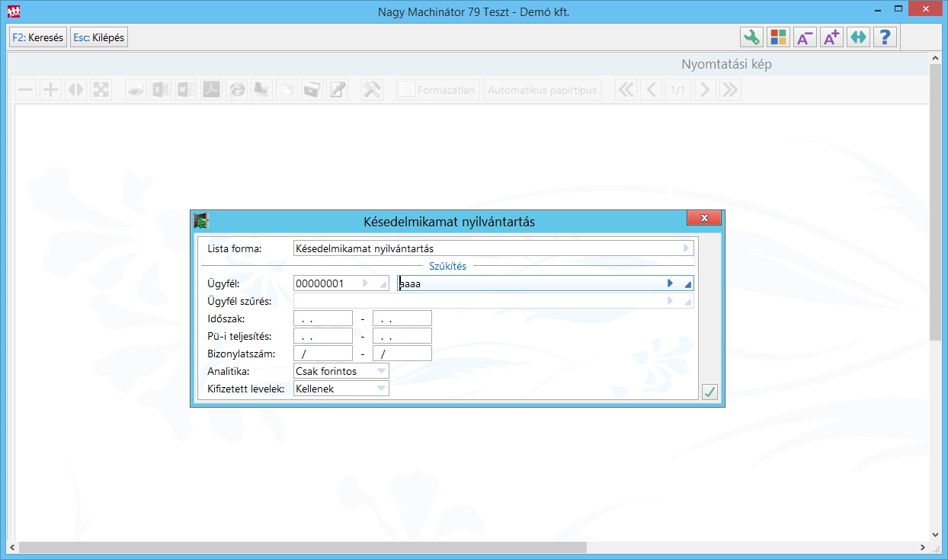The image size is (948, 560).
Task: Click the Időszak end date field
Action: 402,318
